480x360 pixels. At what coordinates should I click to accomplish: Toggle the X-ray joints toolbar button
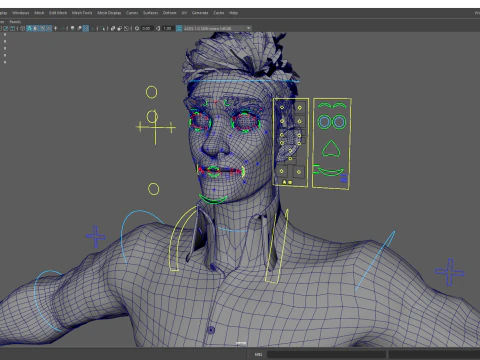click(126, 28)
